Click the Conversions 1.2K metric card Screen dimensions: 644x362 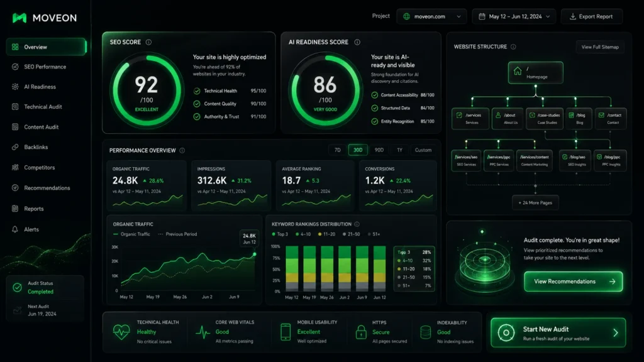pyautogui.click(x=397, y=185)
